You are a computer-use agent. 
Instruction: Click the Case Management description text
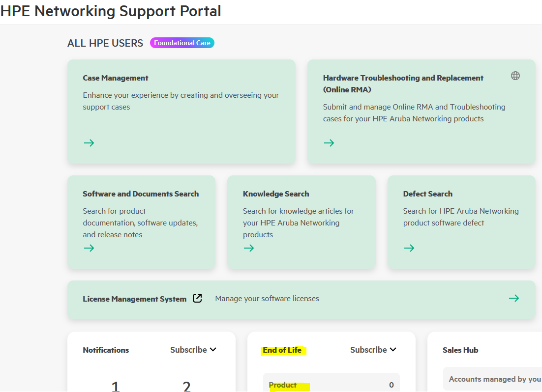181,101
